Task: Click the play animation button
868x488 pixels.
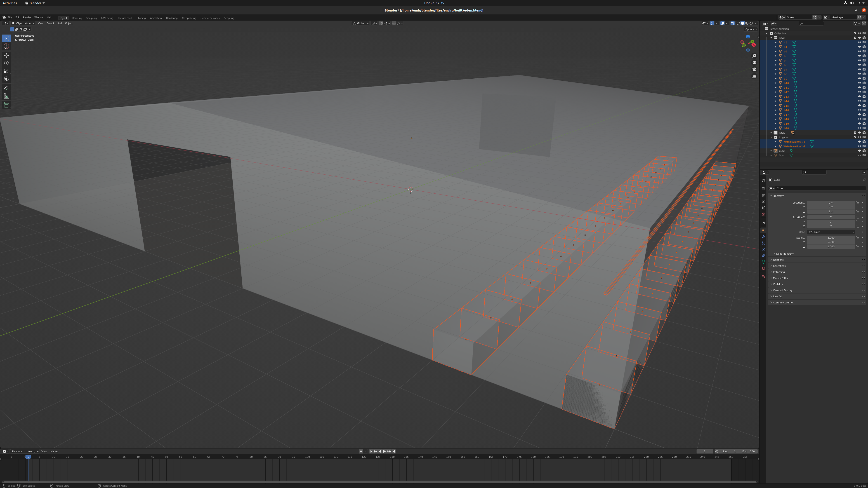Action: coord(384,451)
